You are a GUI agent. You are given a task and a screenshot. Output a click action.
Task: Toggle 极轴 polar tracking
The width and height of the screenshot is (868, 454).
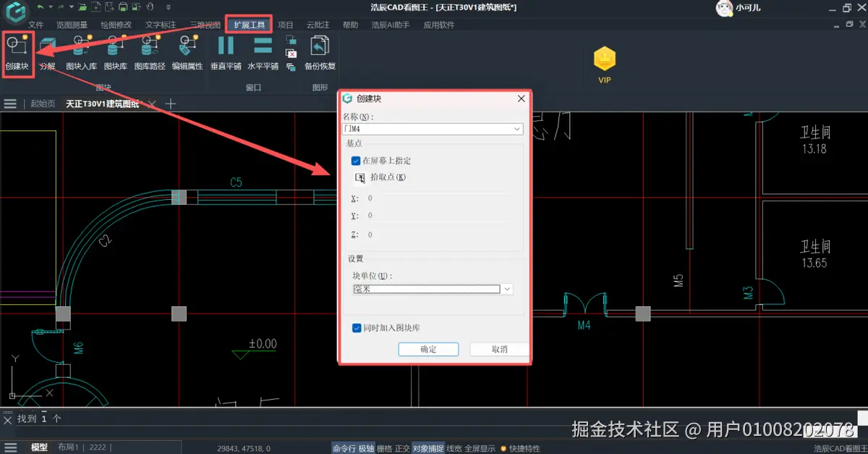(367, 448)
